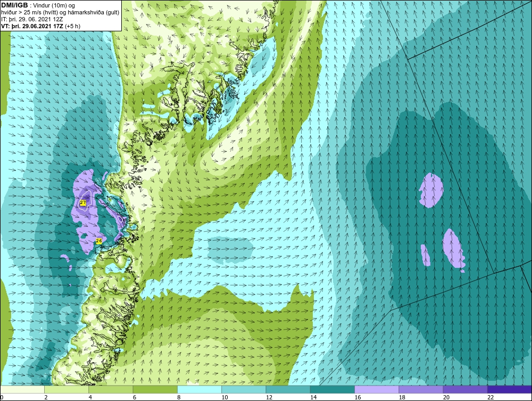Pick the light cyan 8–10 m/s legend swatch
532x401 pixels.
pyautogui.click(x=199, y=389)
